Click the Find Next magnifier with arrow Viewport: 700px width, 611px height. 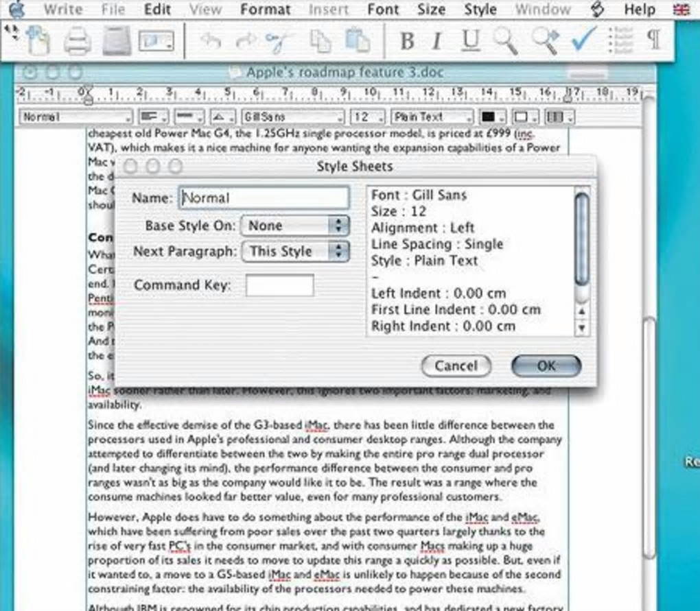click(x=546, y=41)
